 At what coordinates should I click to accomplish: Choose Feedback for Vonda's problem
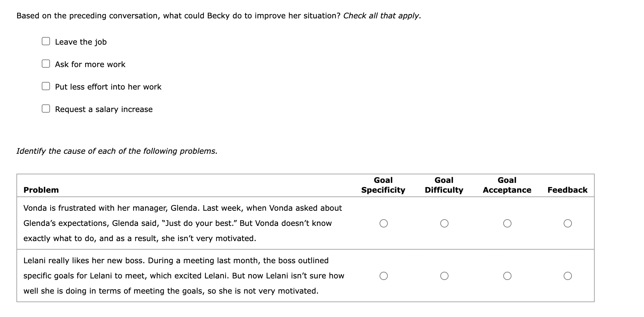[568, 224]
